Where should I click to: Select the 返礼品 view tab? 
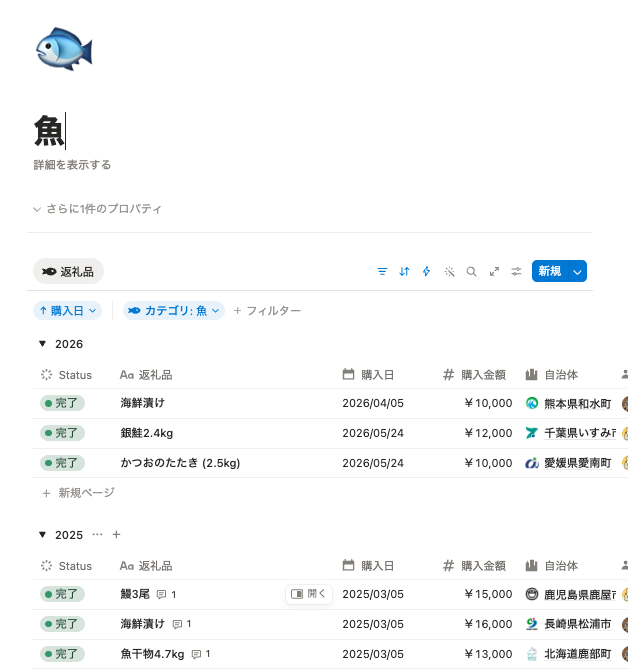(68, 271)
